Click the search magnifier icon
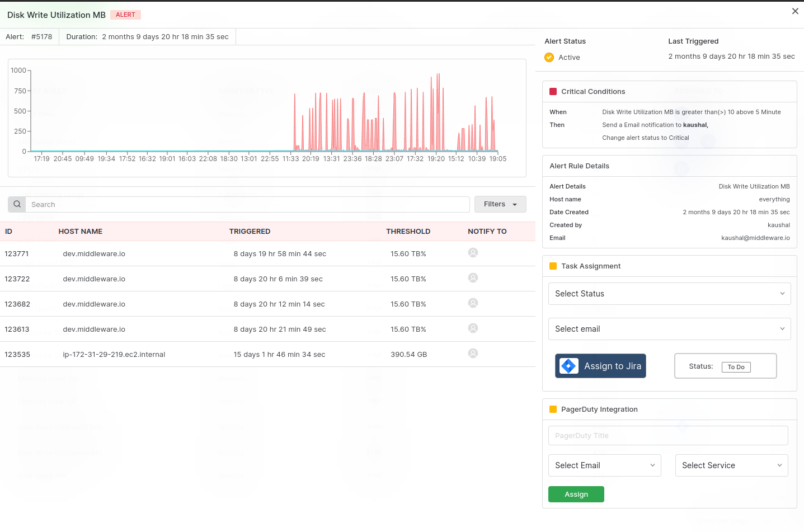This screenshot has width=804, height=532. pos(17,204)
